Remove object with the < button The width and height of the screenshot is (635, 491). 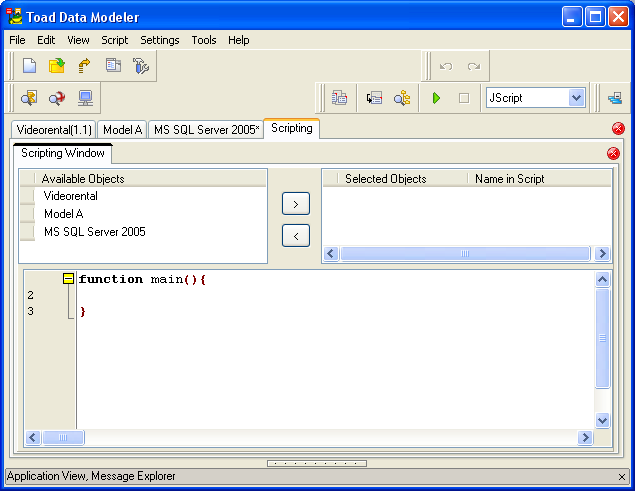coord(296,236)
